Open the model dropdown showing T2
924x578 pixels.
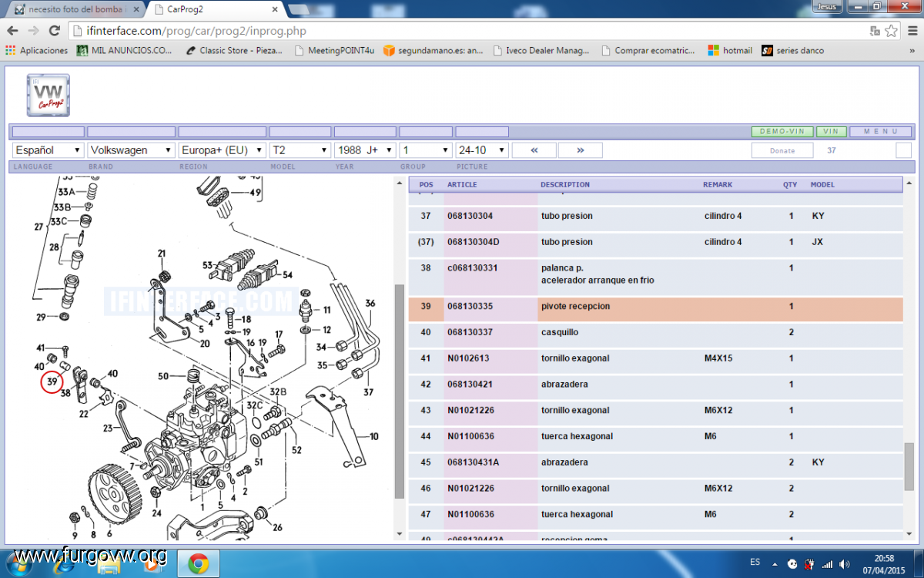pos(300,150)
